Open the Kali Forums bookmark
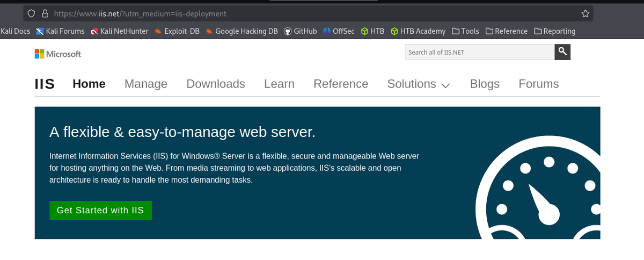 (60, 31)
